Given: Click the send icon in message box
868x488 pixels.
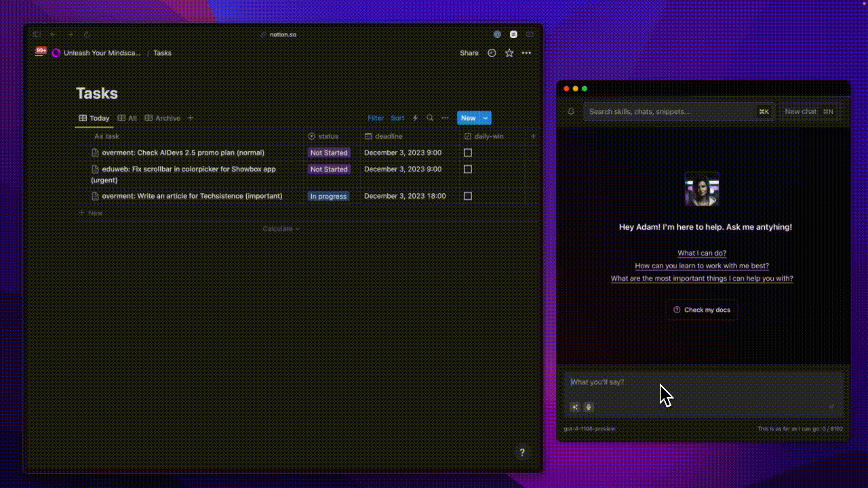Looking at the screenshot, I should 831,407.
